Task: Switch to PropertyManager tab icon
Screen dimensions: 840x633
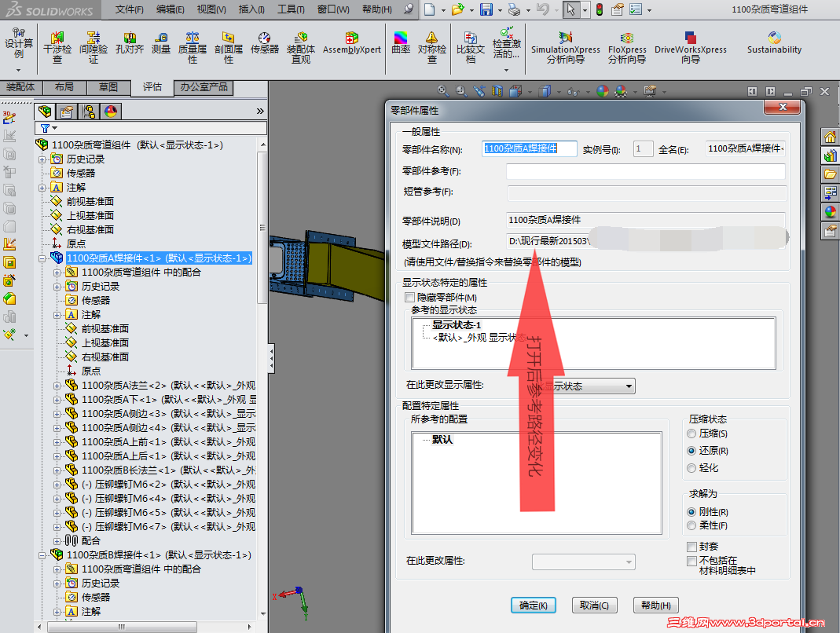Action: (x=67, y=111)
